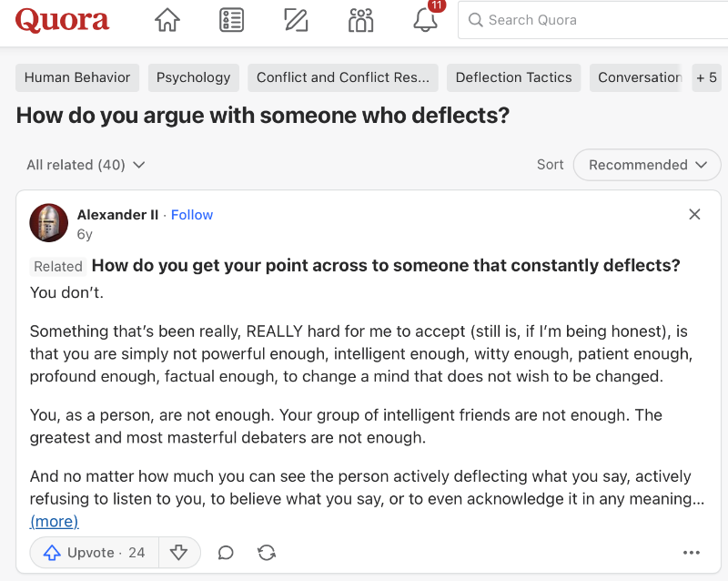Screen dimensions: 728x581
Task: Click the comment bubble icon
Action: tap(226, 553)
